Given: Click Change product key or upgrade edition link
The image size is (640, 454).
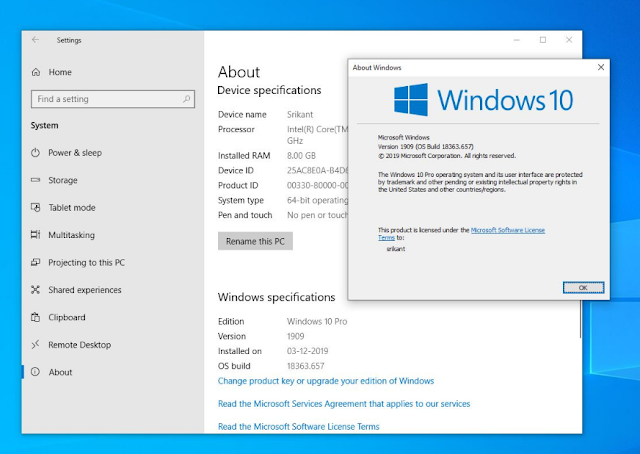Looking at the screenshot, I should [x=326, y=381].
